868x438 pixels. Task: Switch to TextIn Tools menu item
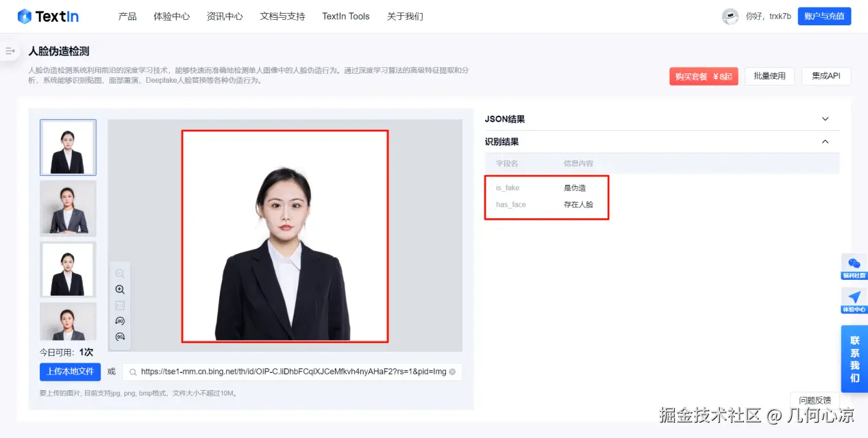pyautogui.click(x=345, y=16)
